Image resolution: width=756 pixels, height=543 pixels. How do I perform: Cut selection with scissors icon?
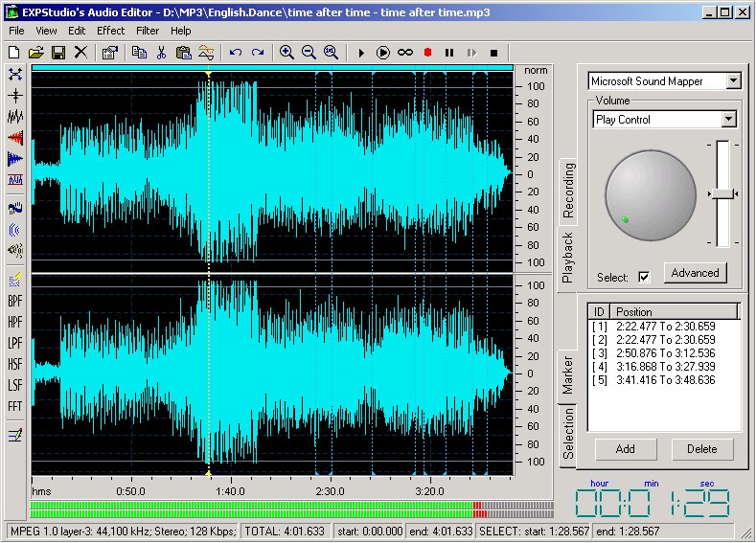[162, 53]
